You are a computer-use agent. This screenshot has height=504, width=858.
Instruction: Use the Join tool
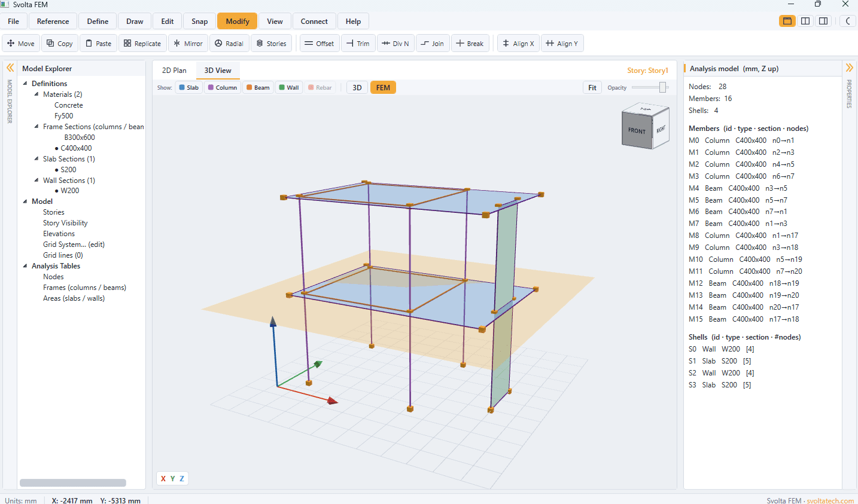(432, 44)
